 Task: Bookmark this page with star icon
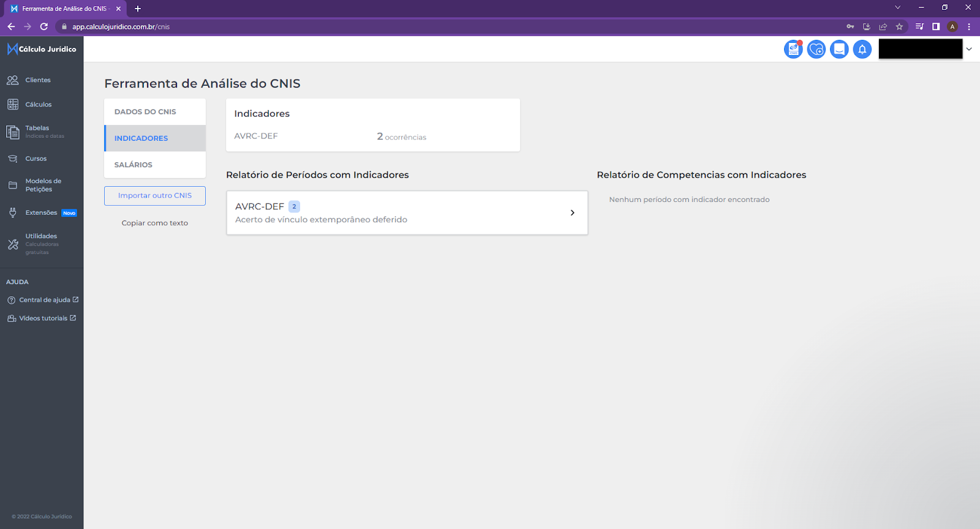(899, 26)
